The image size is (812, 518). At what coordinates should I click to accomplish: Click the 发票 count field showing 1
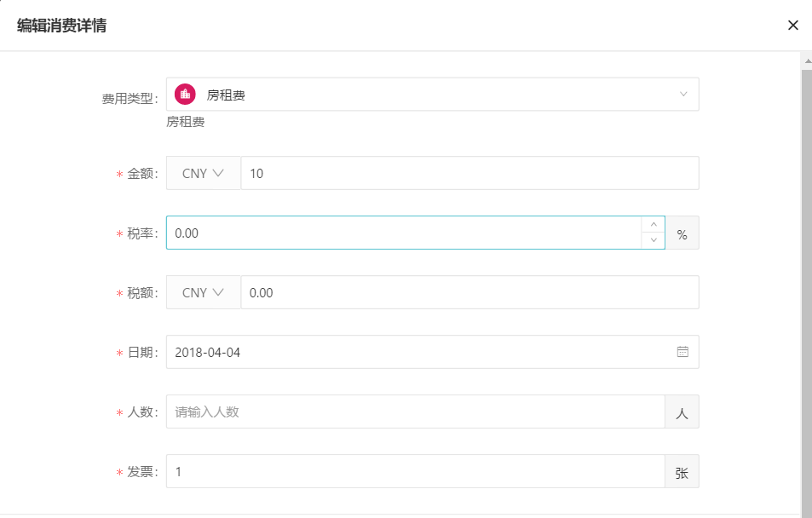coord(415,471)
